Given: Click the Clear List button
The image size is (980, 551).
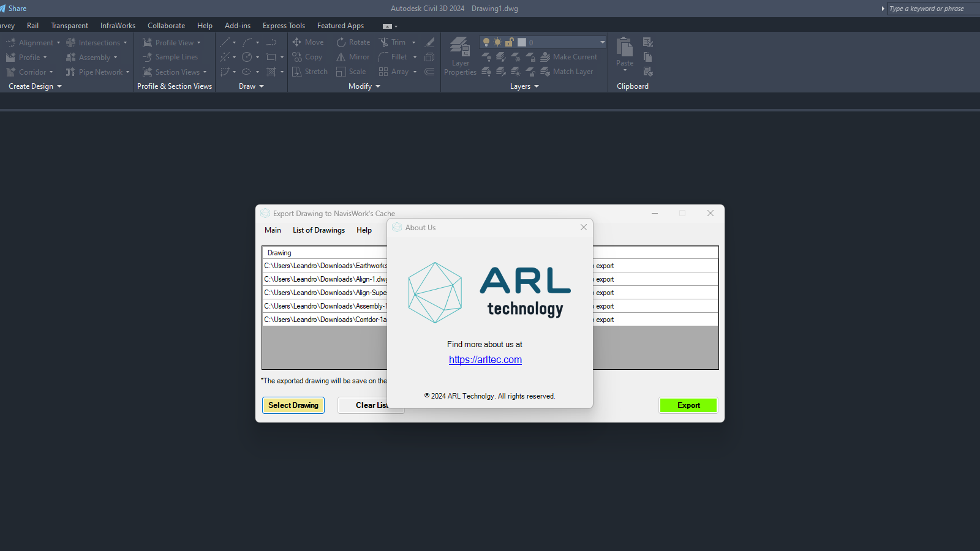Looking at the screenshot, I should pos(371,405).
